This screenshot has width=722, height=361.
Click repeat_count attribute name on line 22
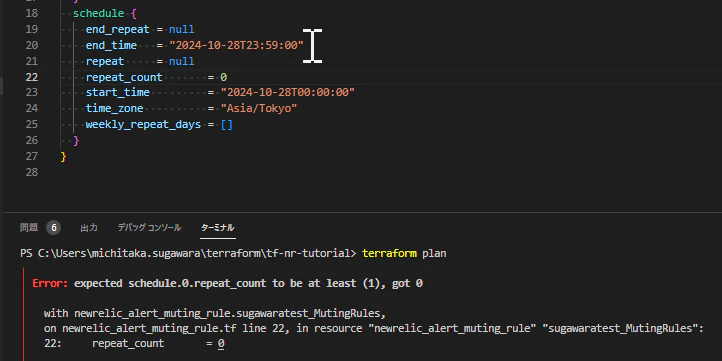click(124, 77)
